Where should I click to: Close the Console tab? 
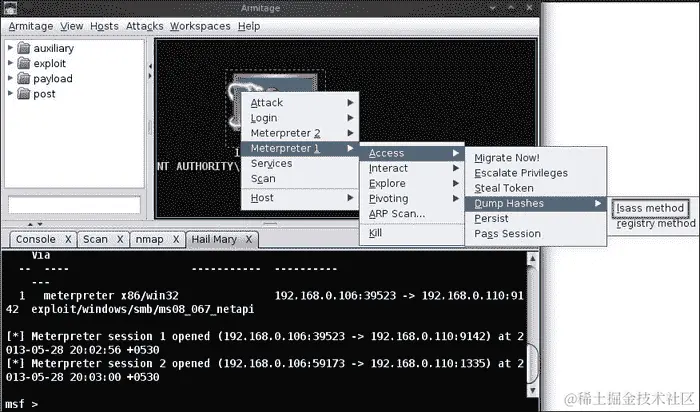[68, 240]
